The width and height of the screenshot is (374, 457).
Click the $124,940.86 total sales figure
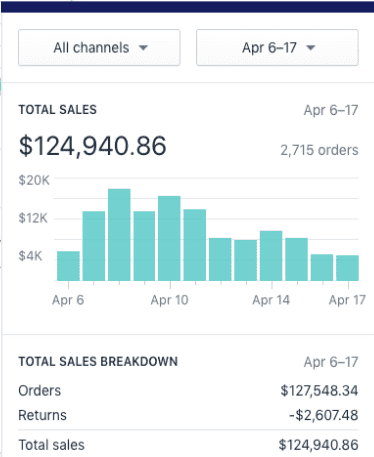click(x=92, y=146)
